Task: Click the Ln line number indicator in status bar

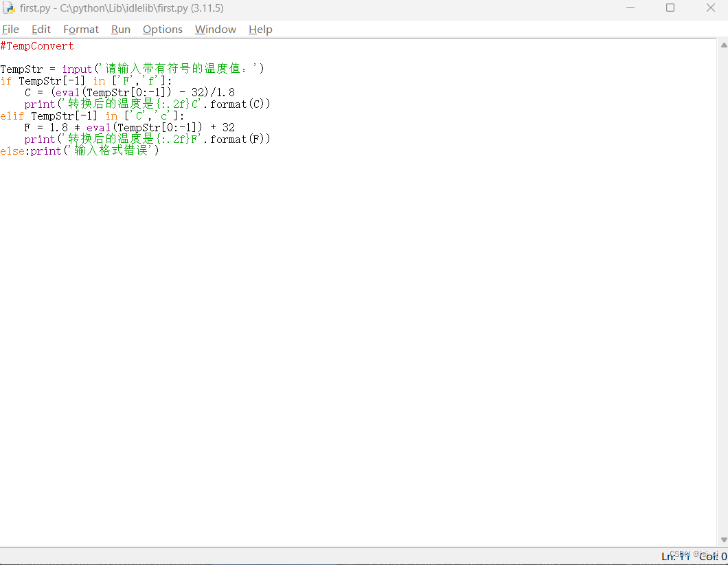Action: (676, 556)
